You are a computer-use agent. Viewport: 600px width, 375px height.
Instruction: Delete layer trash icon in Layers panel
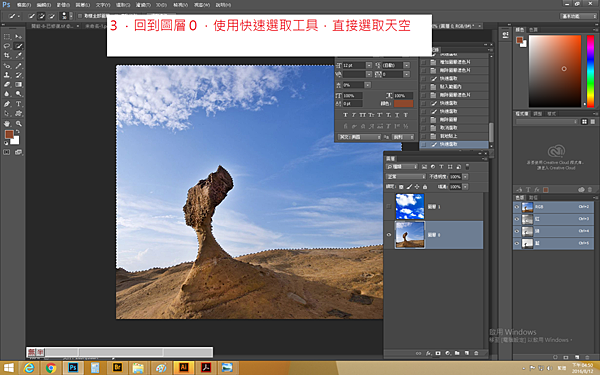tap(476, 353)
